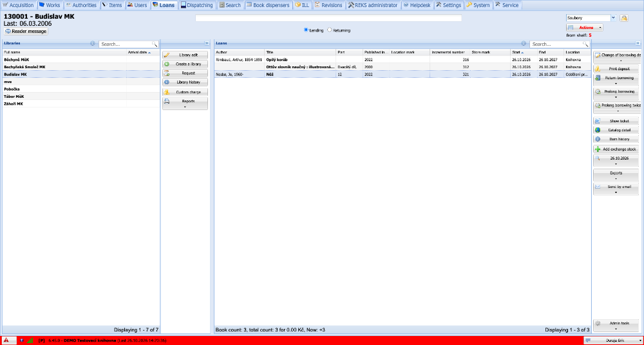Screen dimensions: 644x345
Task: Select the Returning radio button
Action: point(329,30)
